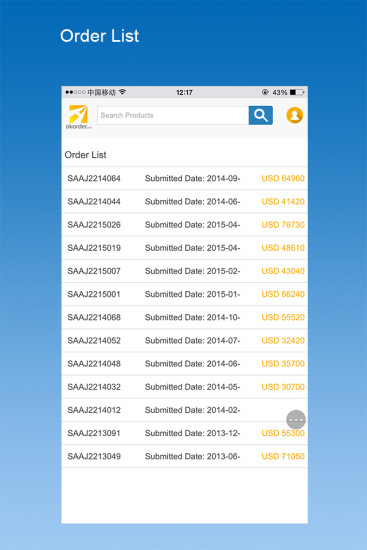
Task: Open the gray floating ellipsis button
Action: click(x=296, y=420)
